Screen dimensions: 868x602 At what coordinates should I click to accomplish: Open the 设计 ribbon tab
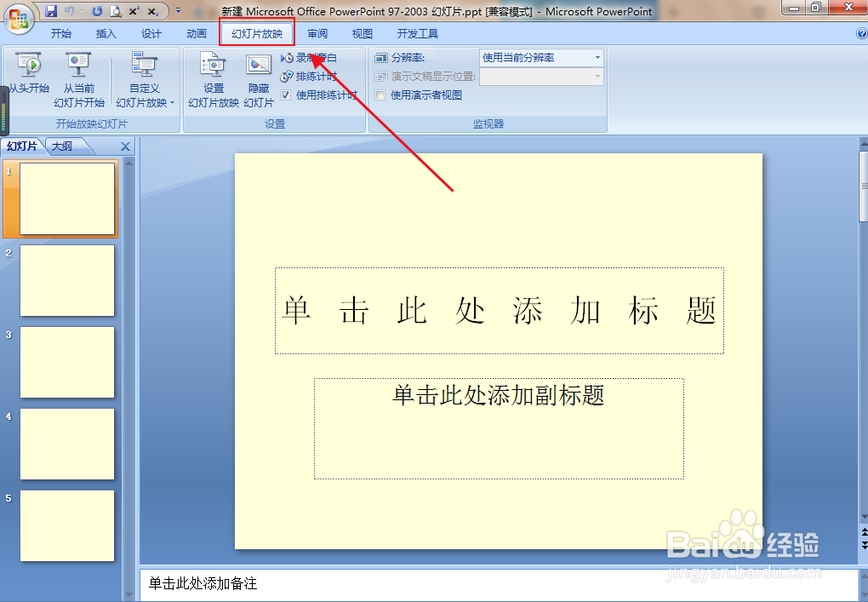point(151,34)
